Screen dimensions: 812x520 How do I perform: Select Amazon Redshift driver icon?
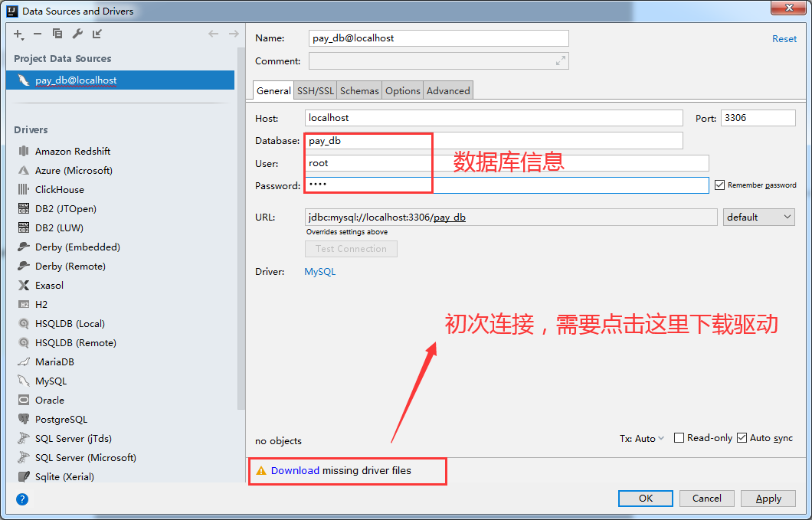24,151
